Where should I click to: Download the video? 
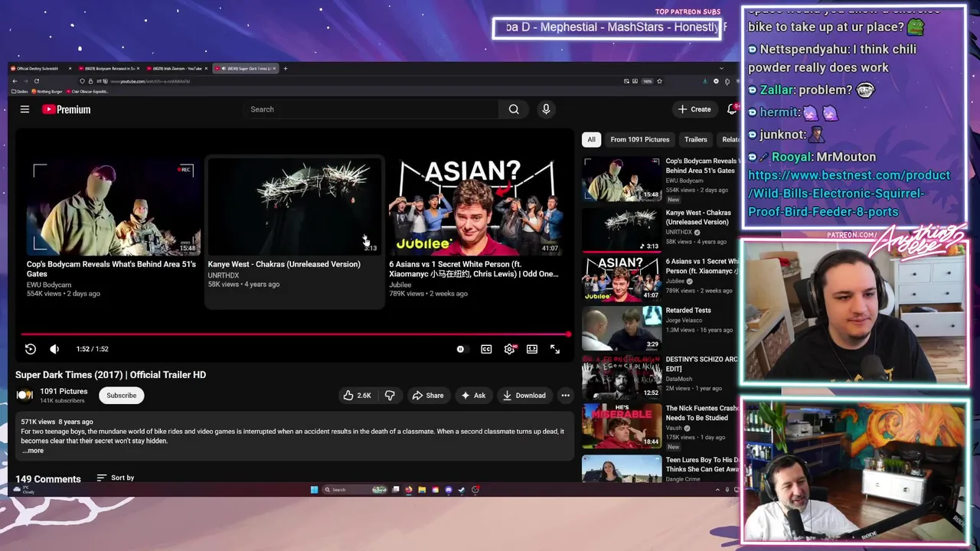coord(524,396)
